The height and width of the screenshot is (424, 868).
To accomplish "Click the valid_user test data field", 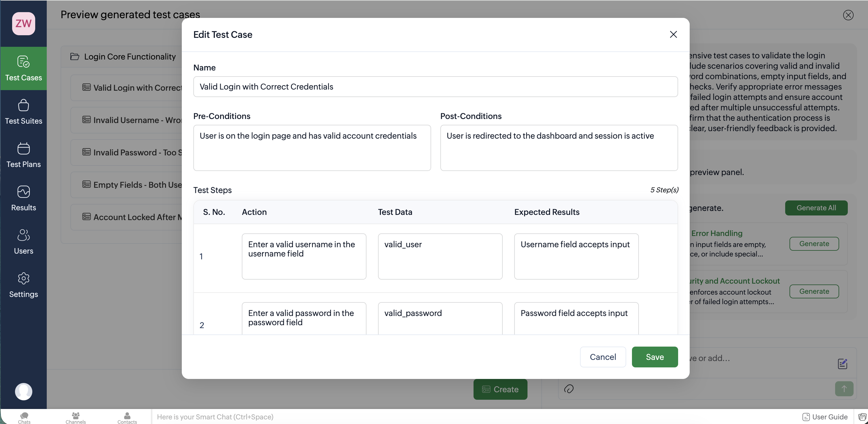I will (440, 256).
